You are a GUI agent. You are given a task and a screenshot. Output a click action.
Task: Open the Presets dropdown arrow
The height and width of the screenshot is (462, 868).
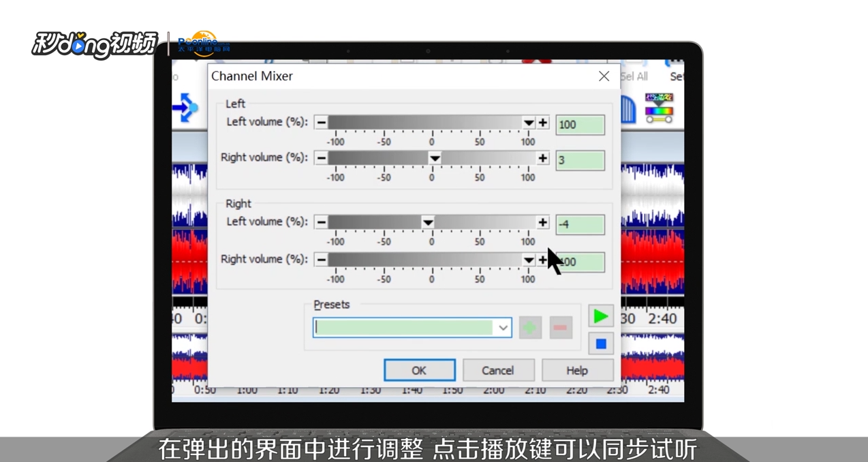503,328
